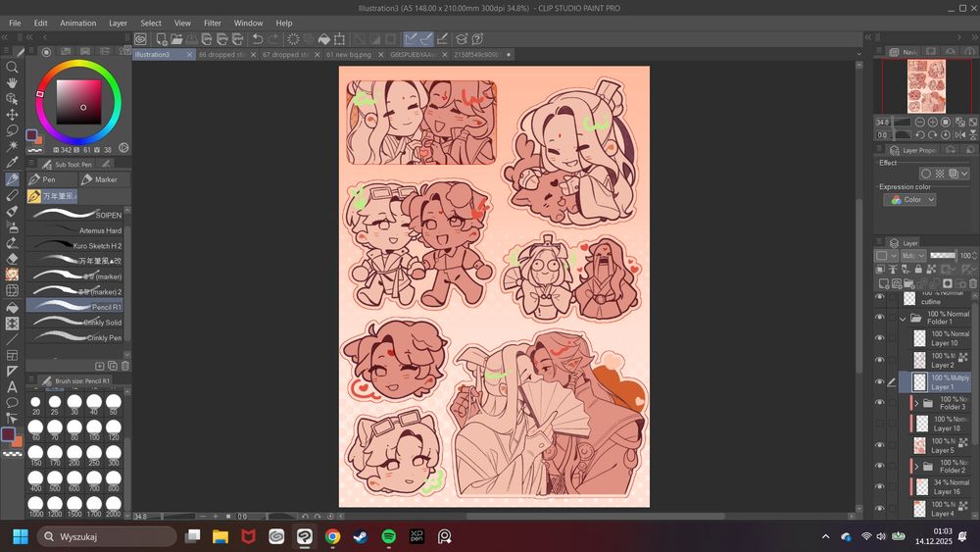This screenshot has height=552, width=980.
Task: Toggle visibility of Layer 1
Action: 880,382
